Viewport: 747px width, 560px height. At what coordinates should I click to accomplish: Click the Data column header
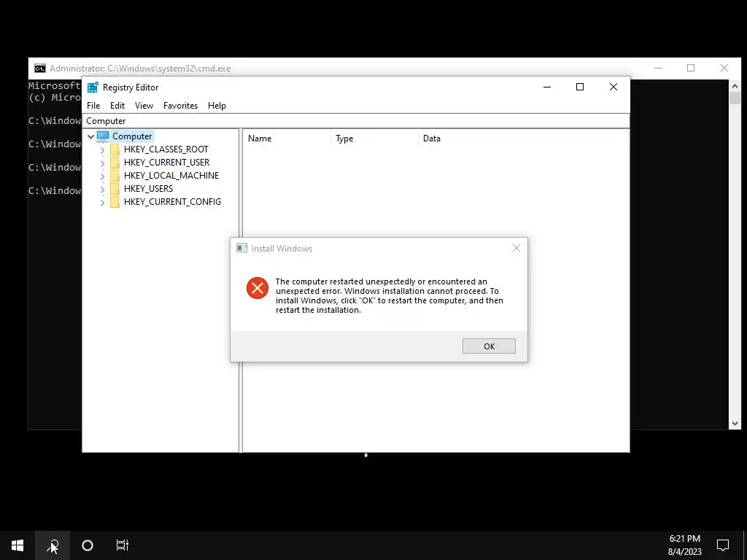point(523,139)
